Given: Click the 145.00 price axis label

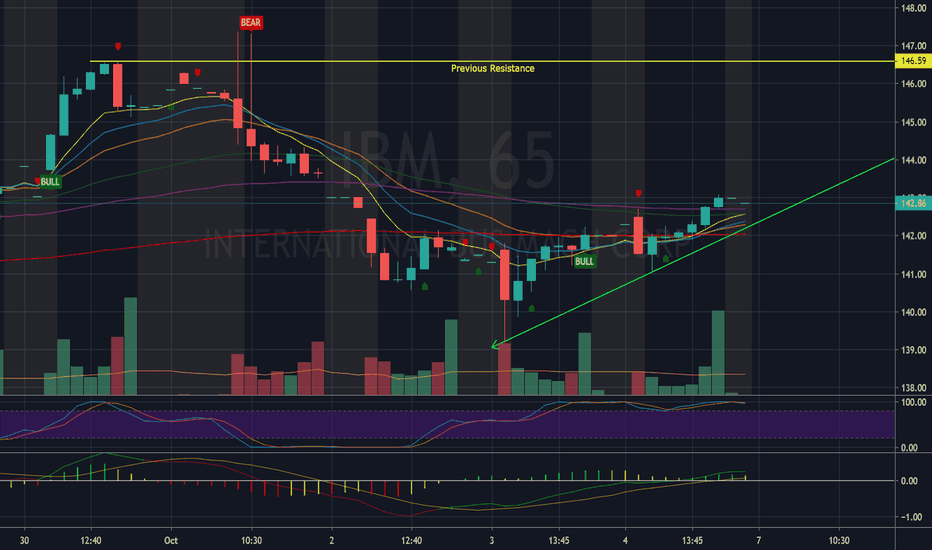Looking at the screenshot, I should [913, 122].
